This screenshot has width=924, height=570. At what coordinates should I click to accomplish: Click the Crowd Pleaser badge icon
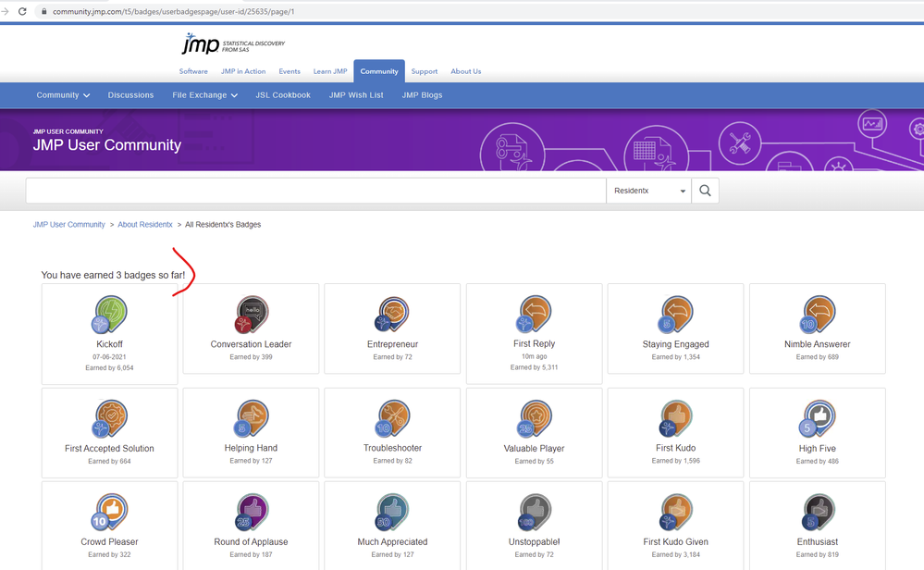pyautogui.click(x=110, y=513)
